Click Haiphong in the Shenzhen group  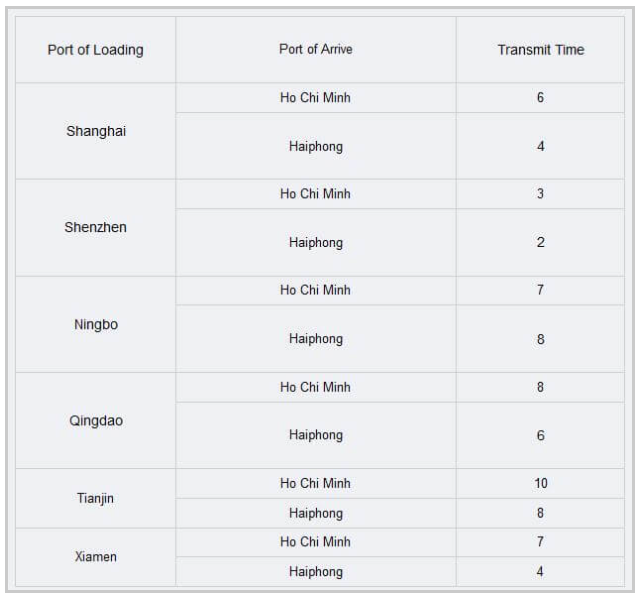(x=315, y=243)
